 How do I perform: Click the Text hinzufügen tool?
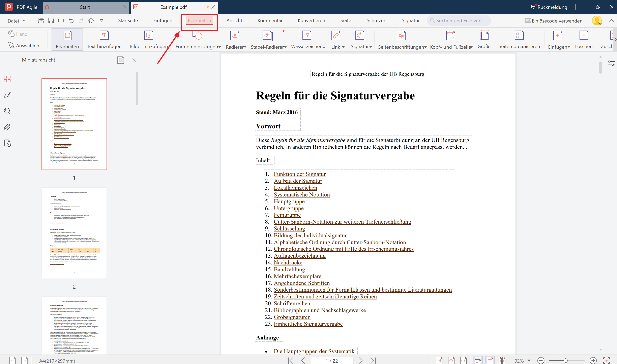[x=104, y=39]
